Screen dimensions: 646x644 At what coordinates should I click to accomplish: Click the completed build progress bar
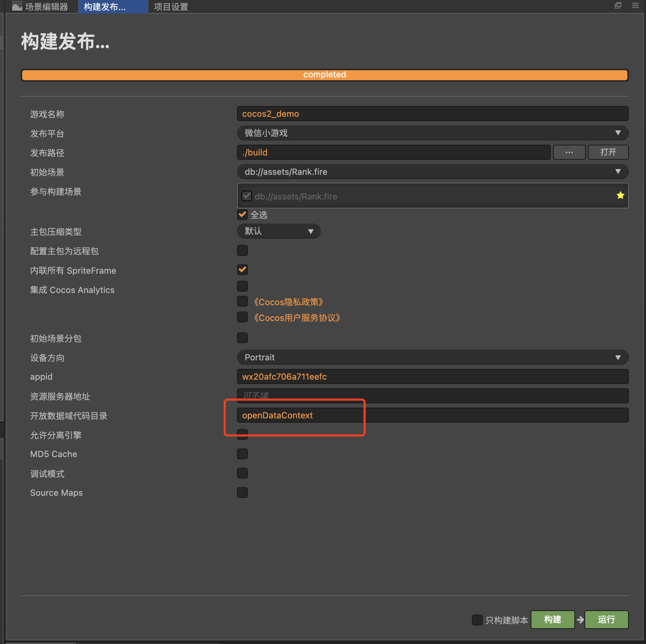click(324, 75)
